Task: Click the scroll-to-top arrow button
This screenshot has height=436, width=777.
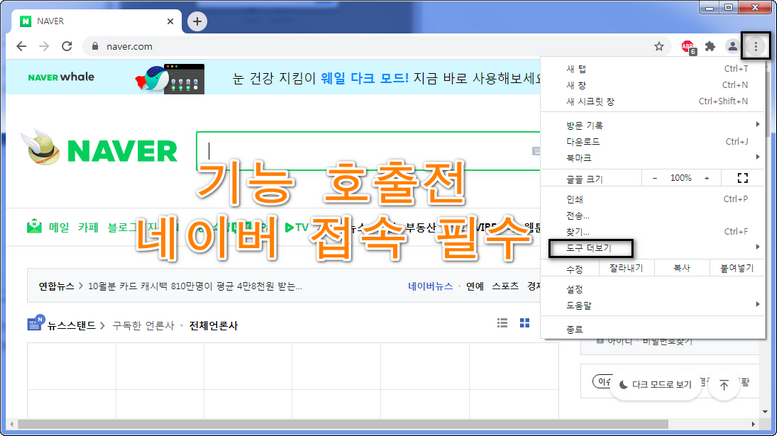Action: tap(724, 385)
